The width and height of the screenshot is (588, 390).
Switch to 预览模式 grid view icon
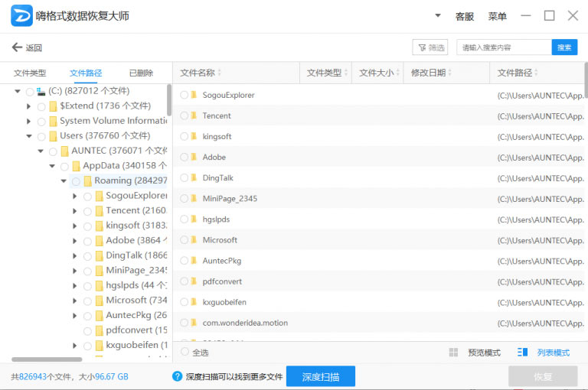pyautogui.click(x=453, y=353)
